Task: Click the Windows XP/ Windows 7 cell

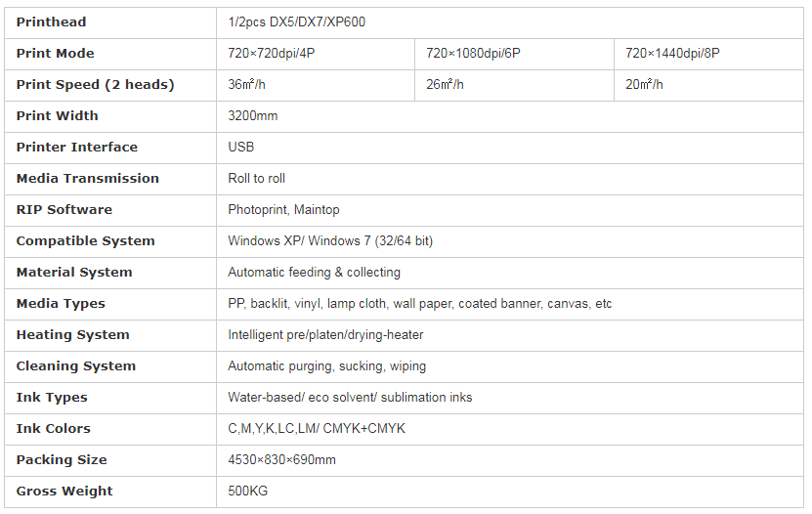Action: click(x=509, y=241)
